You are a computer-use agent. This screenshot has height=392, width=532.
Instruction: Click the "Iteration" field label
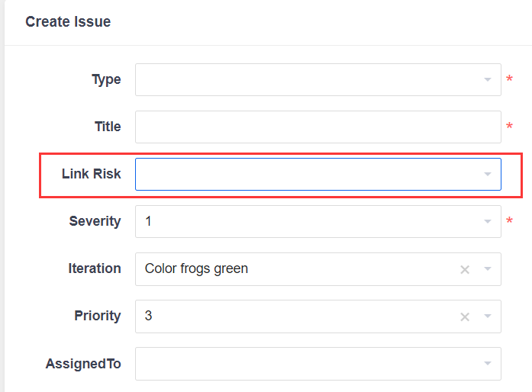(x=95, y=268)
